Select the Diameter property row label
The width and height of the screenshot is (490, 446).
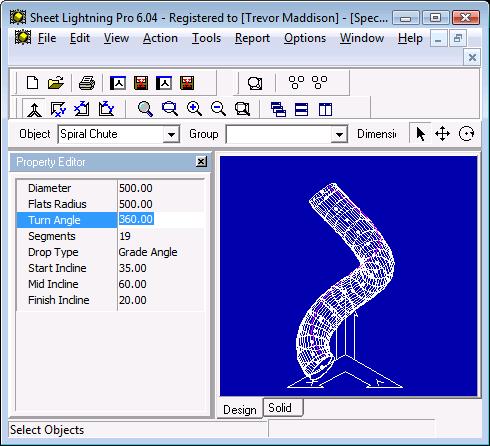pyautogui.click(x=50, y=188)
